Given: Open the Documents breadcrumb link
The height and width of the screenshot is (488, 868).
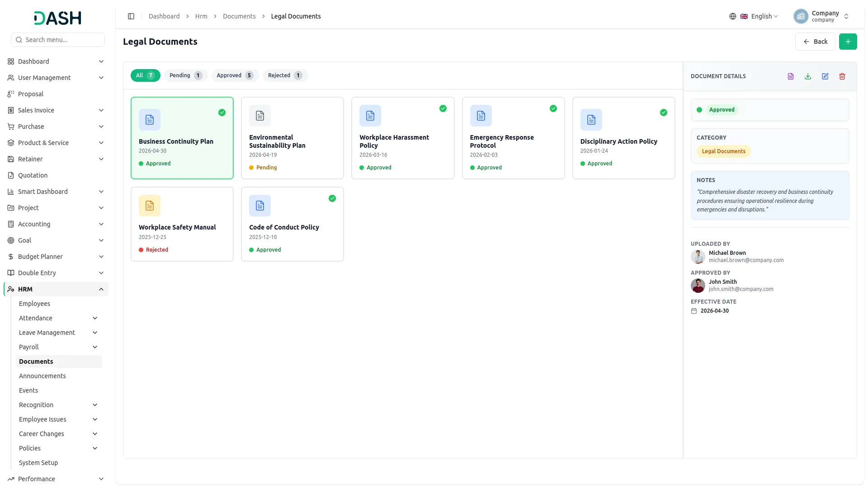Looking at the screenshot, I should click(239, 16).
